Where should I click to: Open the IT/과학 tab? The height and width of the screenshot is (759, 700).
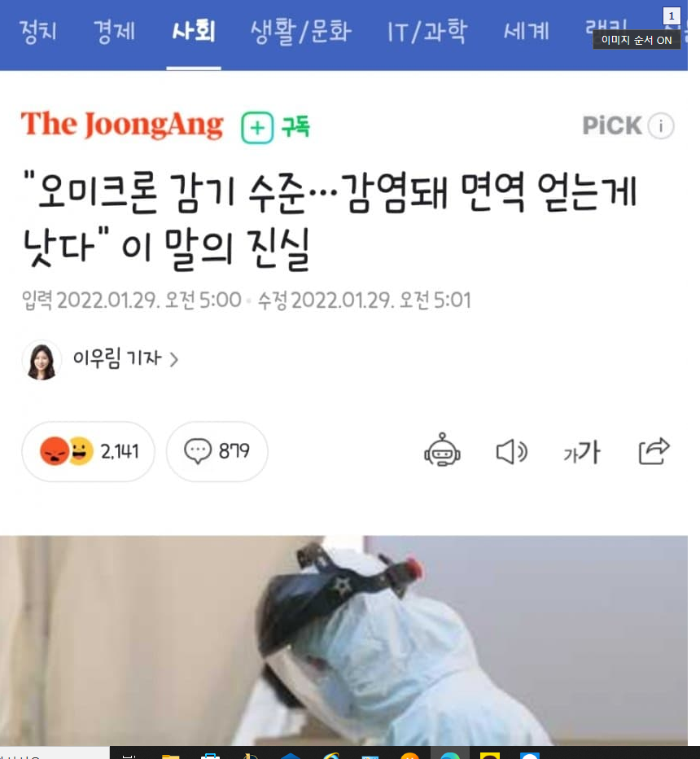pos(427,32)
